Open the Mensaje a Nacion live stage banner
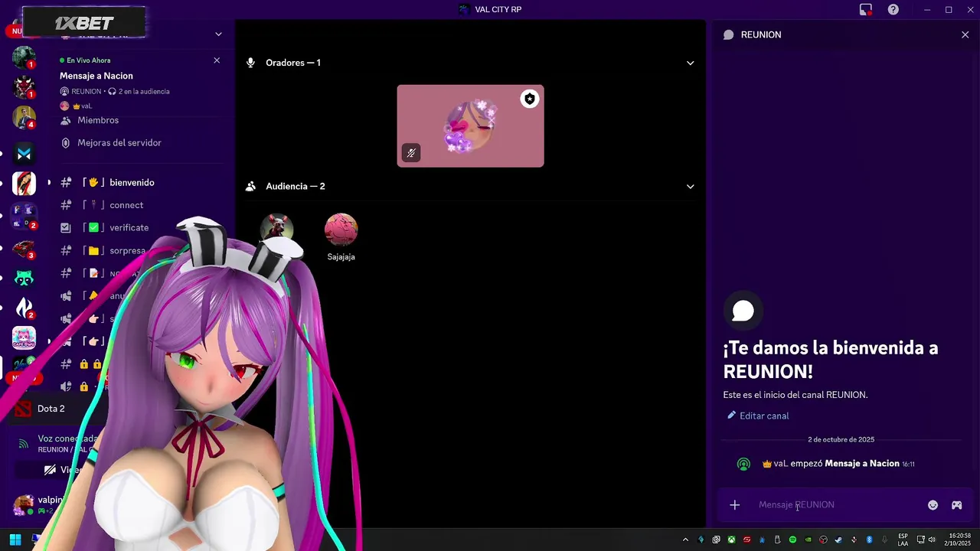This screenshot has height=551, width=980. (96, 76)
